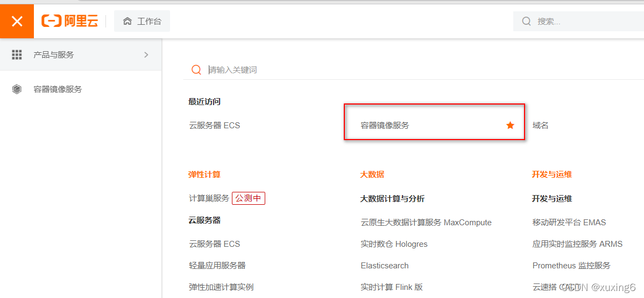Viewport: 644px width, 298px height.
Task: Select the orange 开发与运维 category heading
Action: coord(551,175)
